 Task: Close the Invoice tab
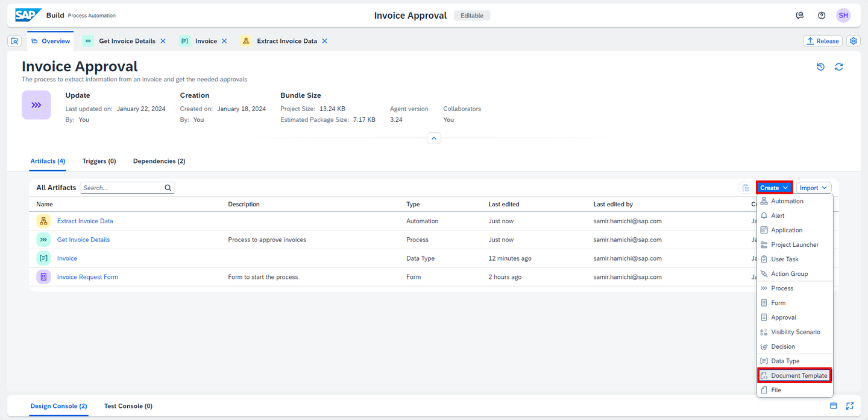[x=224, y=41]
